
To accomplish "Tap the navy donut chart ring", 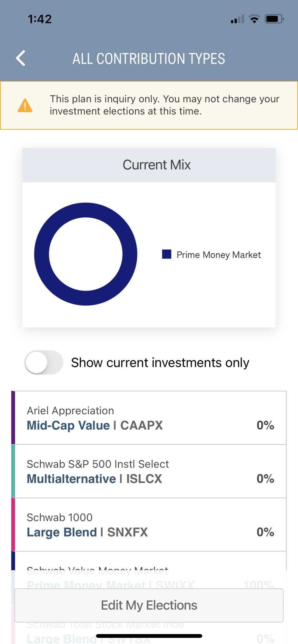I will point(42,254).
